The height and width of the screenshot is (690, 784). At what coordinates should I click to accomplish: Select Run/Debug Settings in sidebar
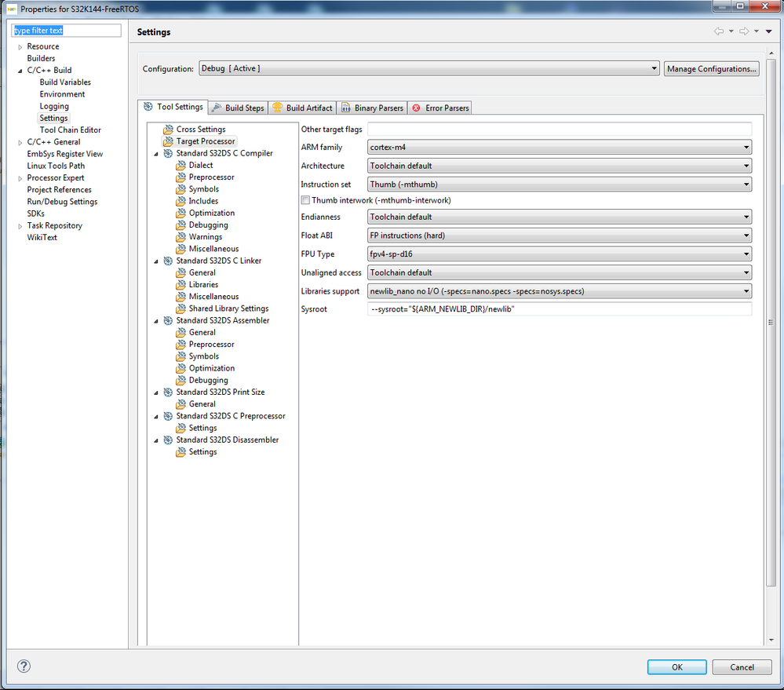tap(63, 202)
